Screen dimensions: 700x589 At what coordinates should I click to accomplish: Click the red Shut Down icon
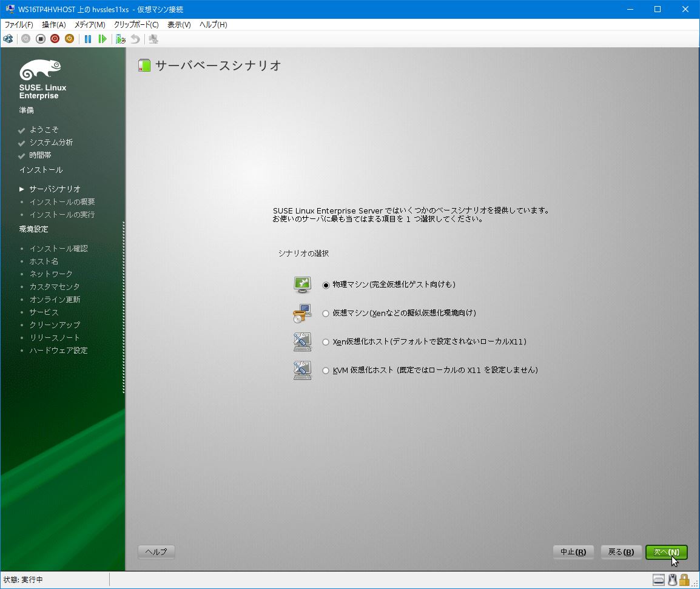coord(55,39)
